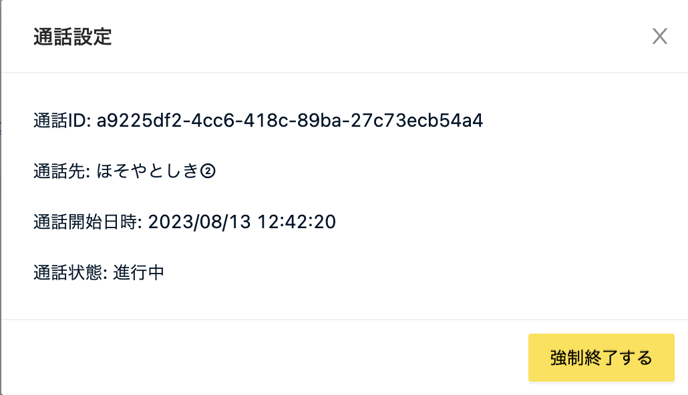Close the 通話設定 dialog with the X icon
This screenshot has width=688, height=395.
click(659, 36)
